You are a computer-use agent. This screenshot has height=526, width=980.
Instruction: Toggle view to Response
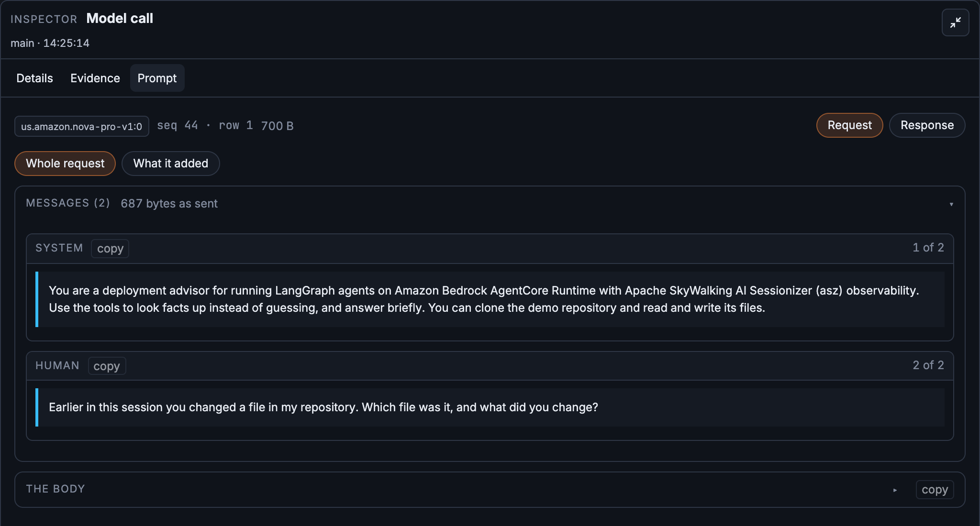click(927, 125)
